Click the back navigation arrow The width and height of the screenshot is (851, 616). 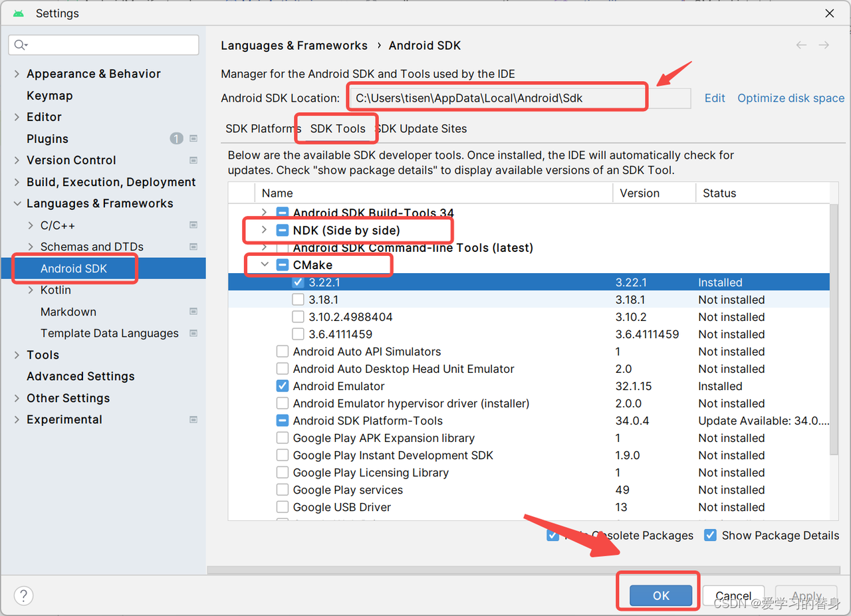(801, 45)
